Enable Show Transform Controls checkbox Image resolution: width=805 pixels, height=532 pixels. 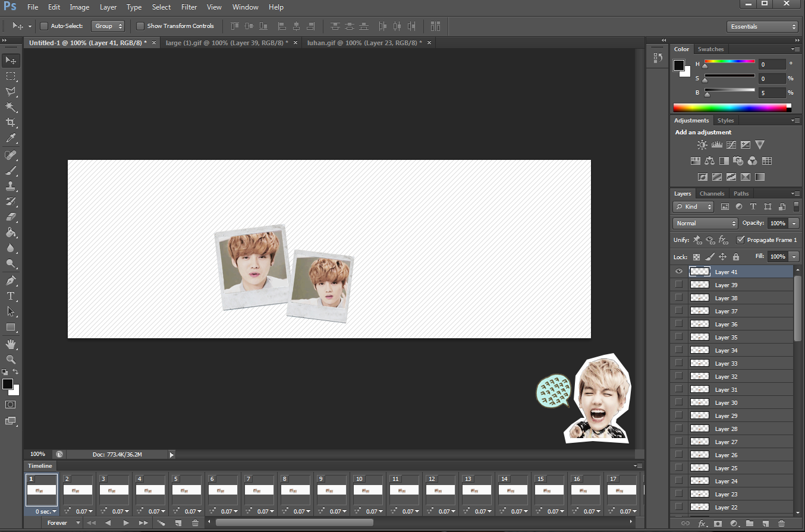(140, 26)
